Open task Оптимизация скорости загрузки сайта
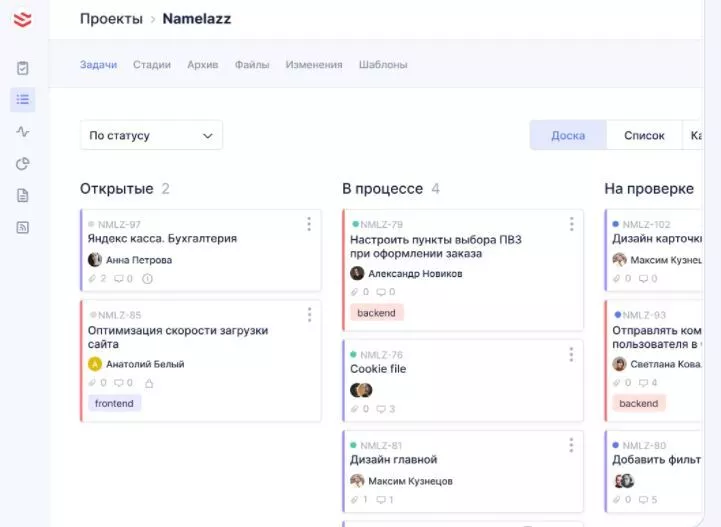This screenshot has height=527, width=721. [178, 337]
